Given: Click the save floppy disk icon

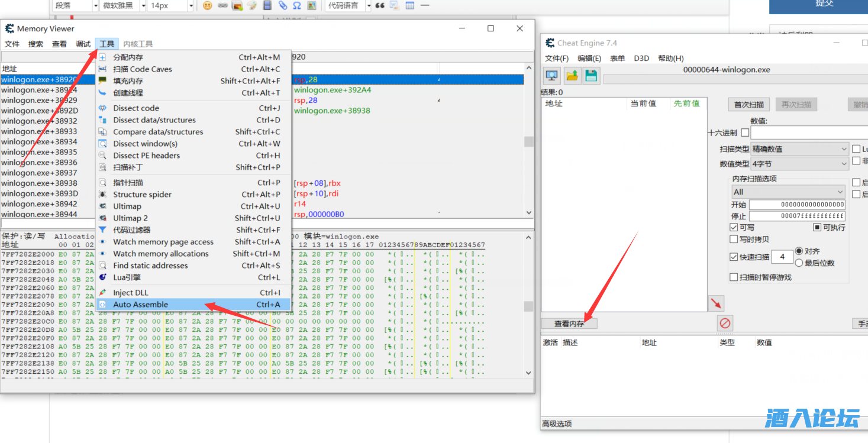Looking at the screenshot, I should click(591, 76).
